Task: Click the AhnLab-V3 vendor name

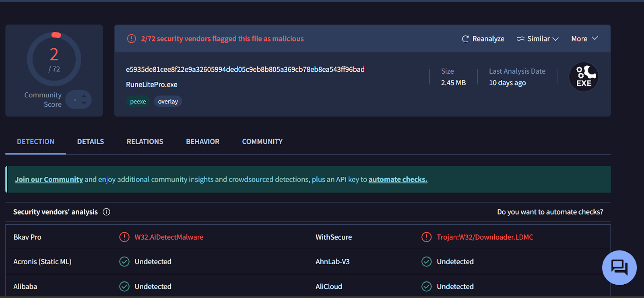Action: coord(332,262)
